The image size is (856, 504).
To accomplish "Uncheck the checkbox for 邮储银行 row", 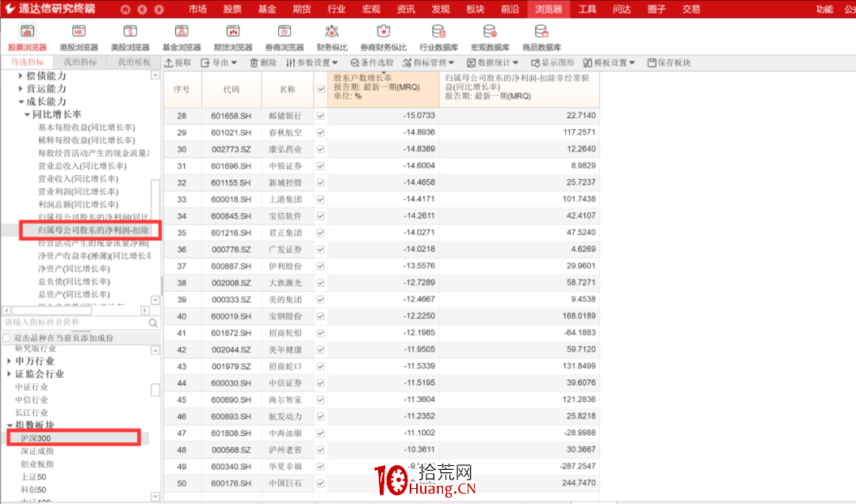I will [320, 116].
